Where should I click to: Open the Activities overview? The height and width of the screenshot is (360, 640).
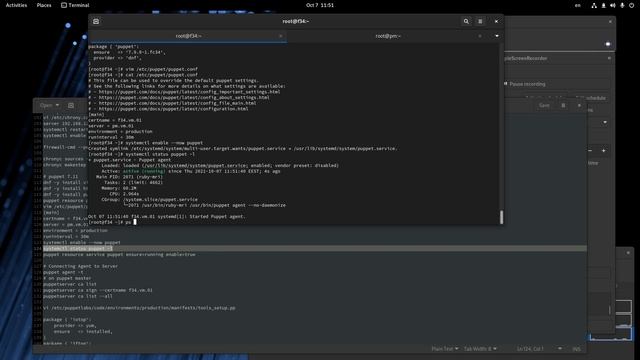[x=16, y=5]
